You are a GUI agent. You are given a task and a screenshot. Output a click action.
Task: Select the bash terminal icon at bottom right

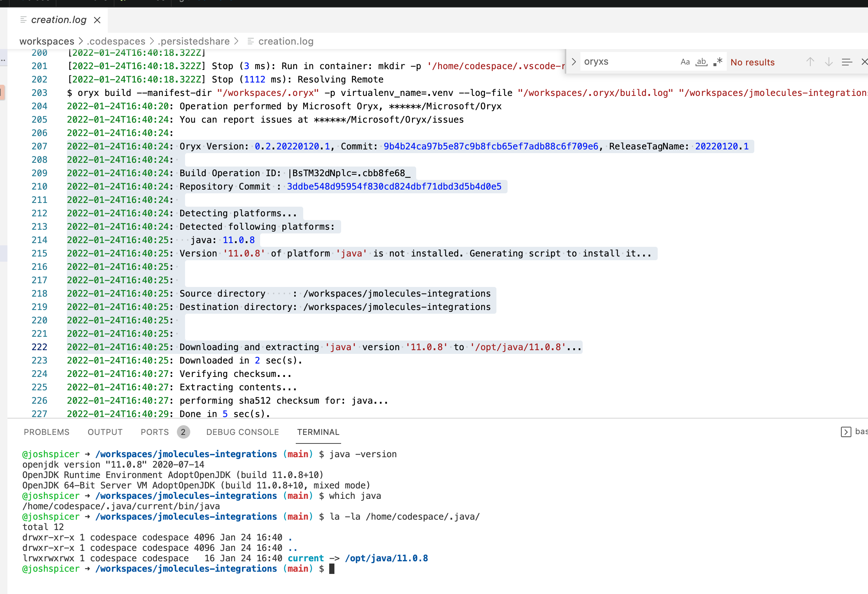(846, 432)
